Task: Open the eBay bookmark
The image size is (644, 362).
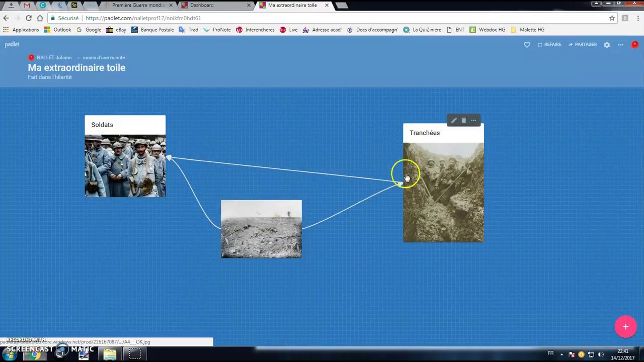Action: click(116, 30)
